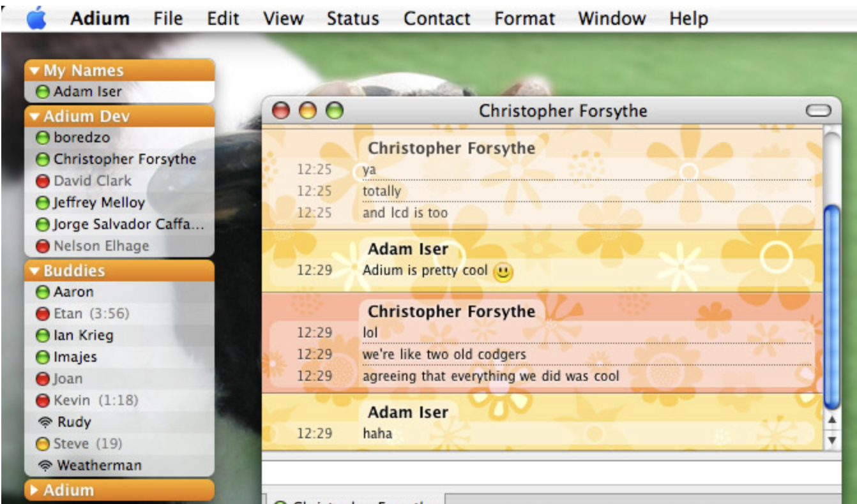
Task: Click the "lol" message line
Action: 370,332
